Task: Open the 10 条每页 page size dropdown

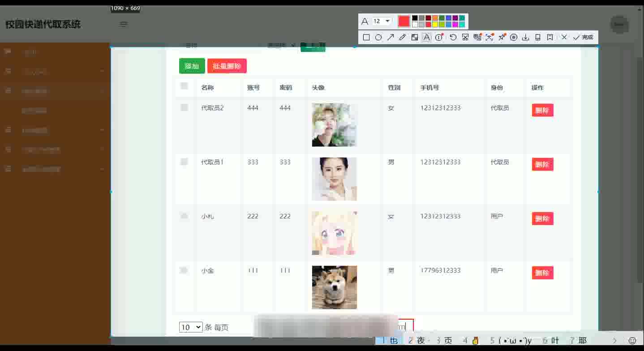Action: [191, 327]
